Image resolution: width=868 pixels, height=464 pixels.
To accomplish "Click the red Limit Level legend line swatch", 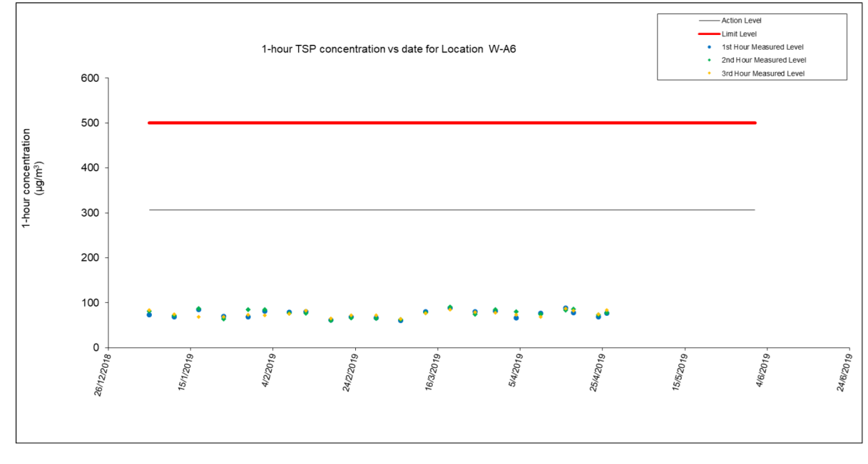I will [709, 33].
